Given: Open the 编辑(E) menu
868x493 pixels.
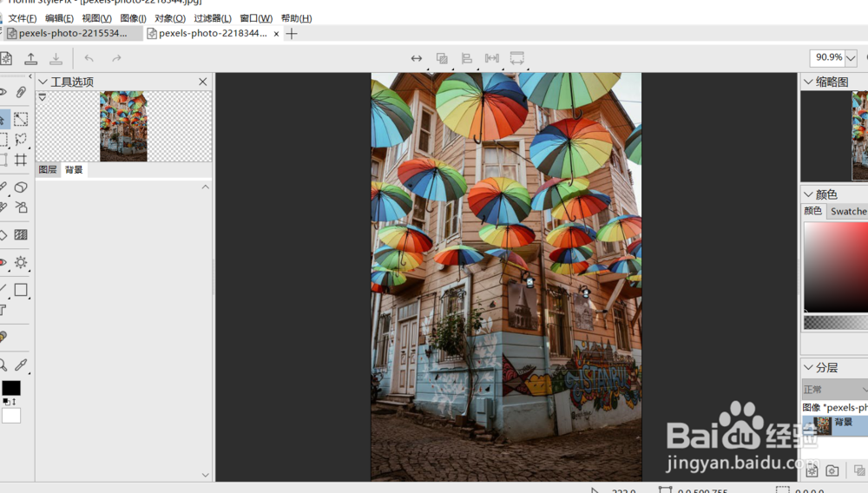Looking at the screenshot, I should click(x=59, y=18).
